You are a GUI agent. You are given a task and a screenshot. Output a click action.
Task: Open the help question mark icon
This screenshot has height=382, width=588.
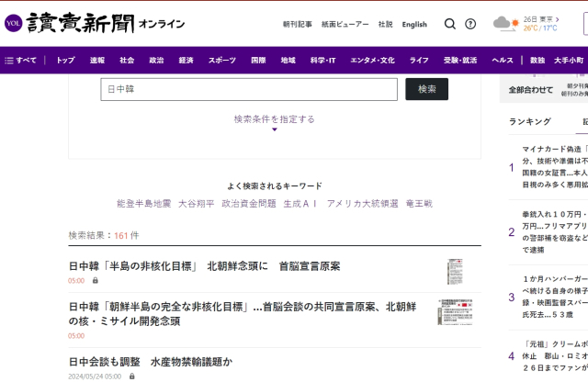[470, 24]
